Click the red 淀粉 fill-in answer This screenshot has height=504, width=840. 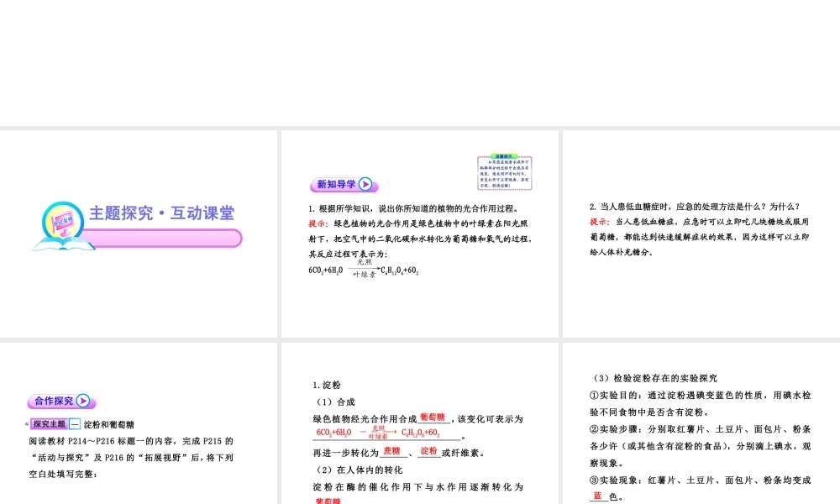tap(428, 452)
